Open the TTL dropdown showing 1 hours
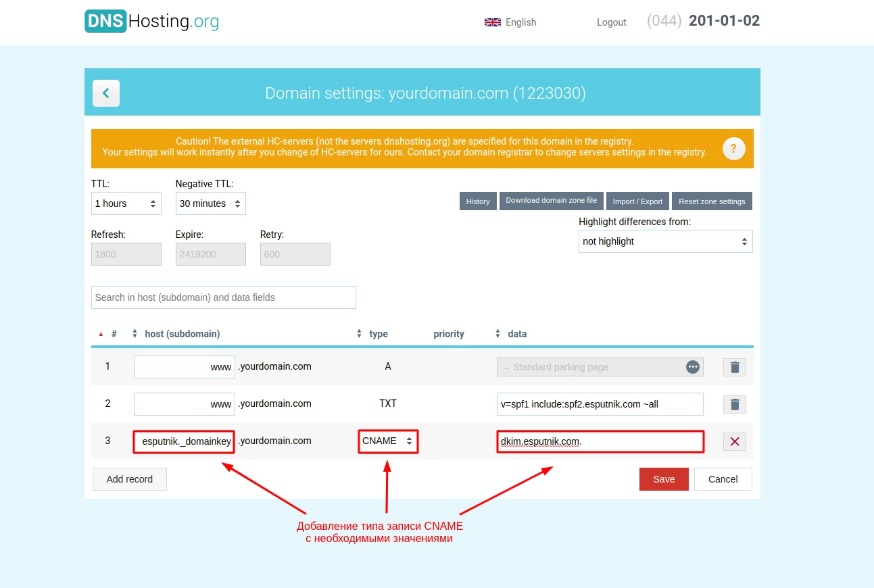Image resolution: width=874 pixels, height=588 pixels. point(126,203)
